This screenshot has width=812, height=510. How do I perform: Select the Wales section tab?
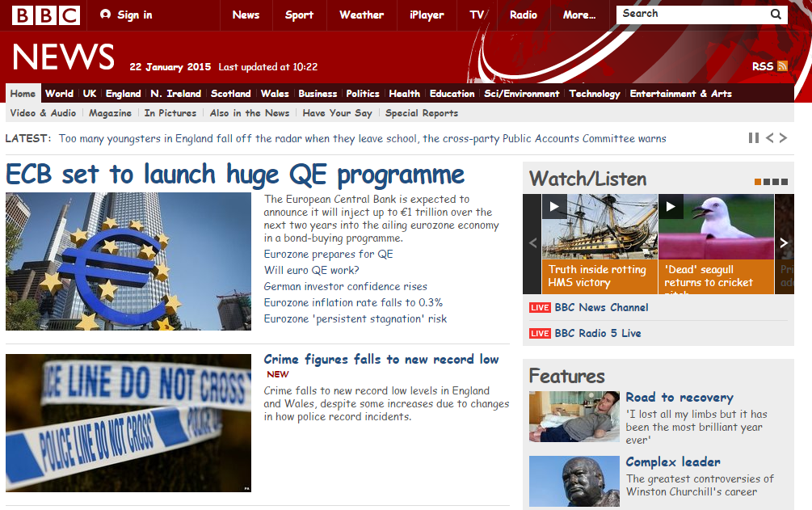275,94
